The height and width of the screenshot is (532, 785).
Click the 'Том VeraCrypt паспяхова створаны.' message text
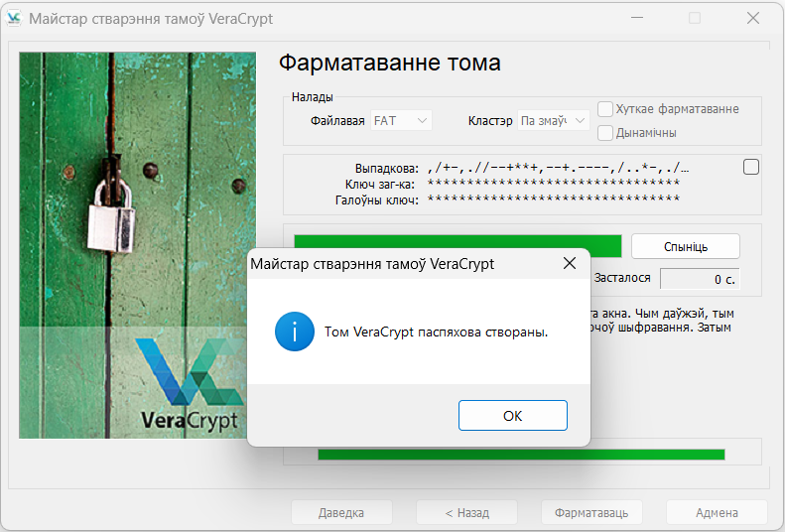click(x=436, y=332)
